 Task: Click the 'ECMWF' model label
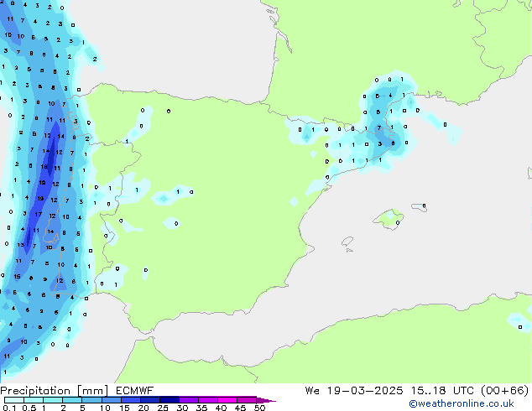point(135,391)
